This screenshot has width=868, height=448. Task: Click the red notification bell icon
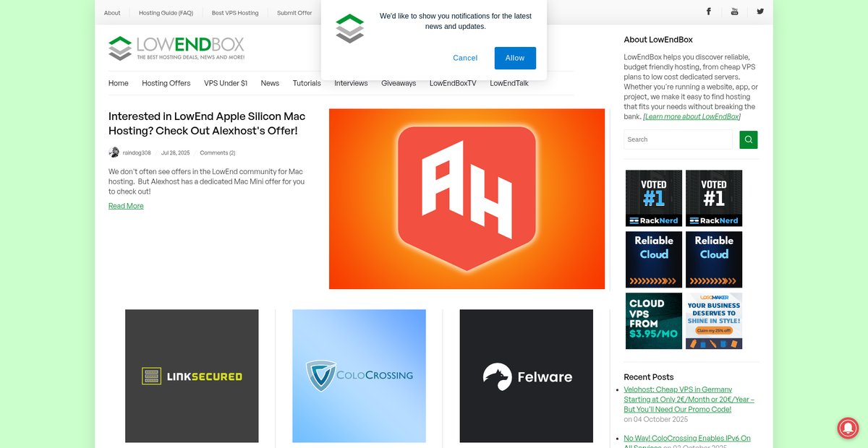click(848, 428)
